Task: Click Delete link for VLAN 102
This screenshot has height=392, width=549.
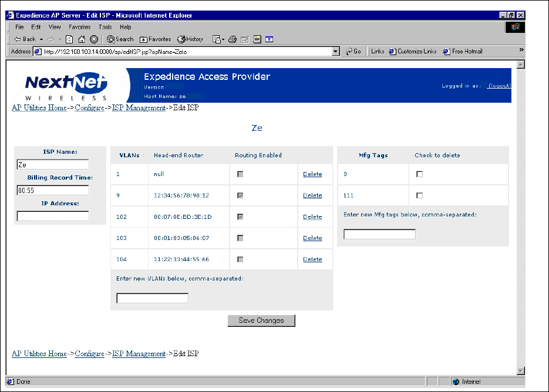Action: 312,217
